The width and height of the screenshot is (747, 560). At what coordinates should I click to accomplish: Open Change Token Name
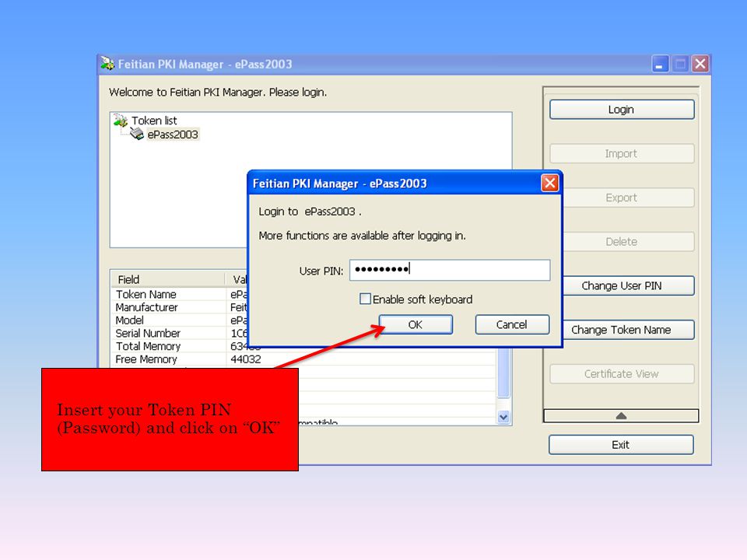click(x=628, y=330)
